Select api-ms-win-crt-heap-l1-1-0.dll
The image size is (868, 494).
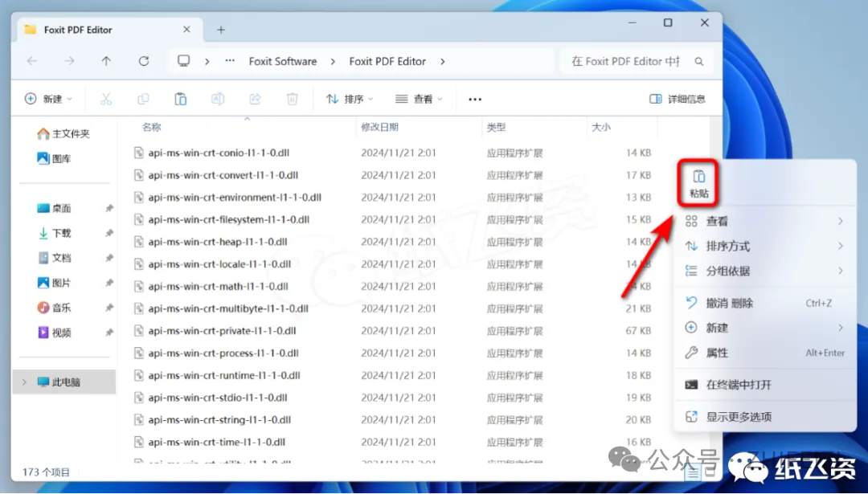coord(218,242)
